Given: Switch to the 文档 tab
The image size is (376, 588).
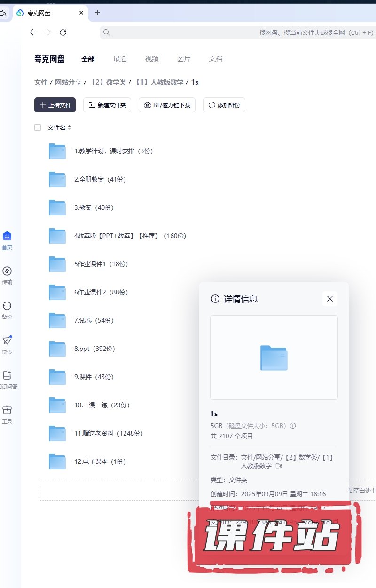Looking at the screenshot, I should 216,59.
